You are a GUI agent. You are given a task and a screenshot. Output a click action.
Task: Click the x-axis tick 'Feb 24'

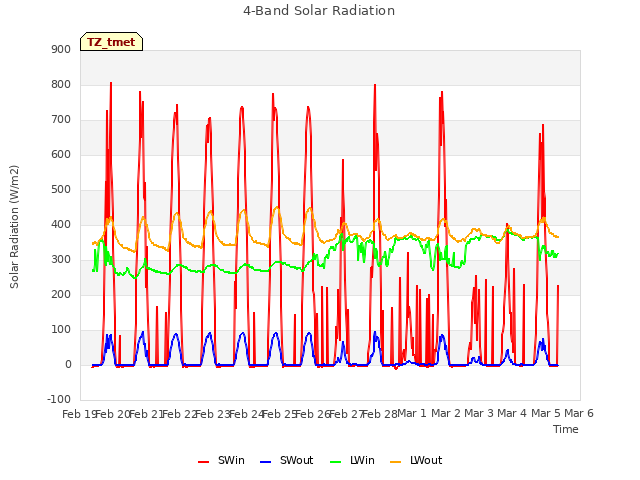click(x=246, y=414)
